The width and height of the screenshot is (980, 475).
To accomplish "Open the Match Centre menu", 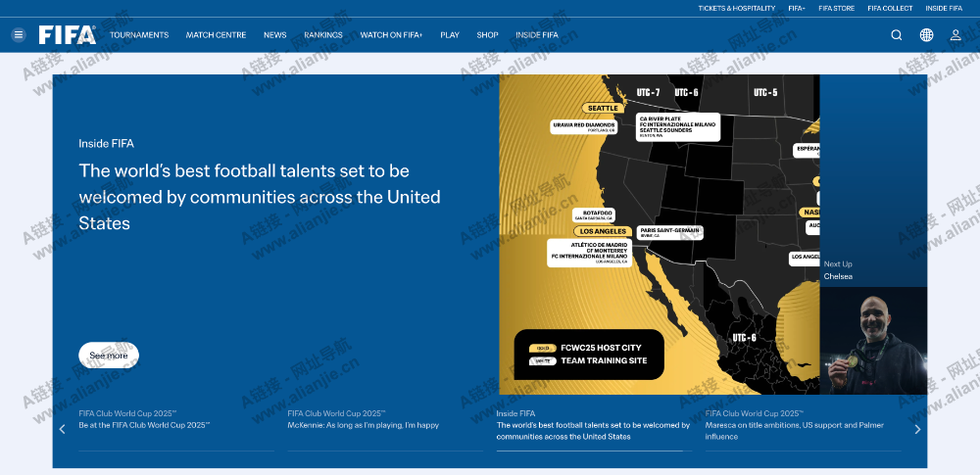I will [x=216, y=35].
